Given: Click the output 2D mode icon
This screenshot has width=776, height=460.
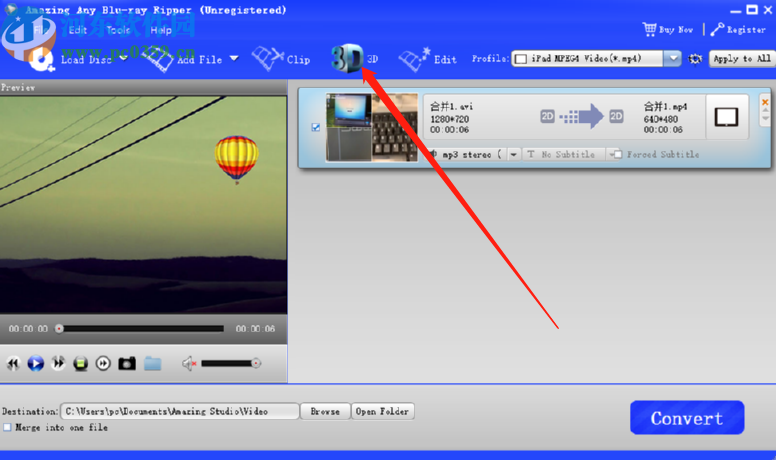Looking at the screenshot, I should click(x=616, y=116).
